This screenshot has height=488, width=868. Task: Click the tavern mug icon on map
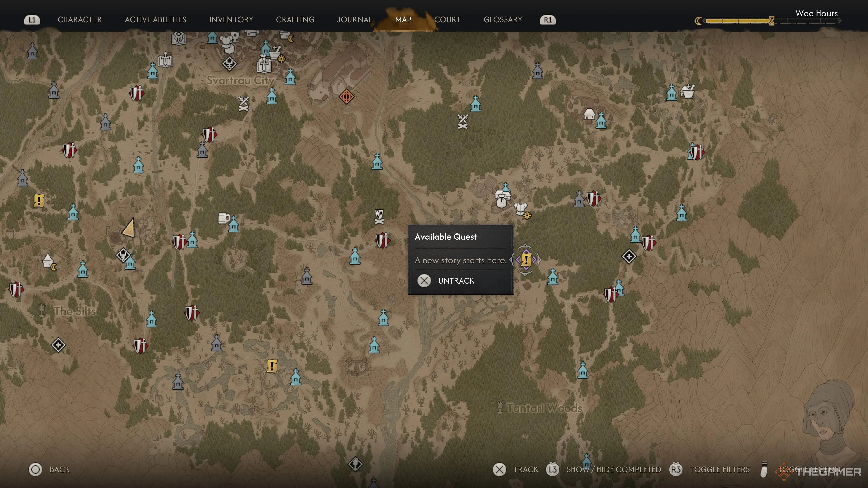[223, 218]
